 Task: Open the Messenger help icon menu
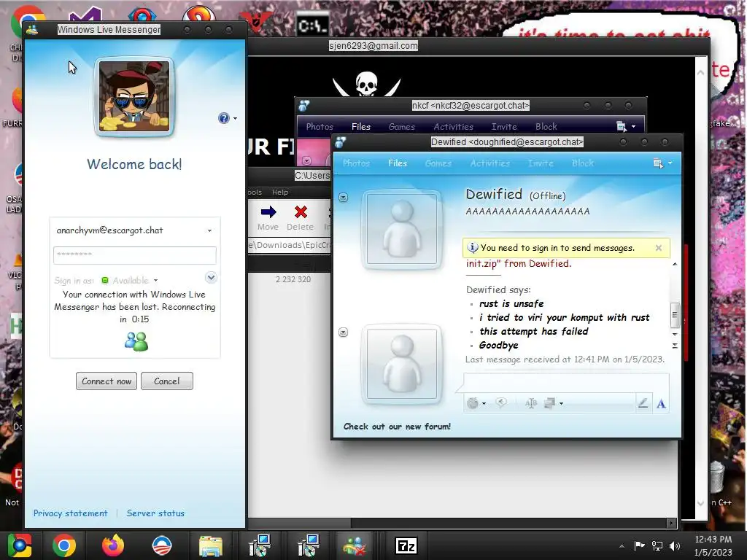[x=223, y=118]
